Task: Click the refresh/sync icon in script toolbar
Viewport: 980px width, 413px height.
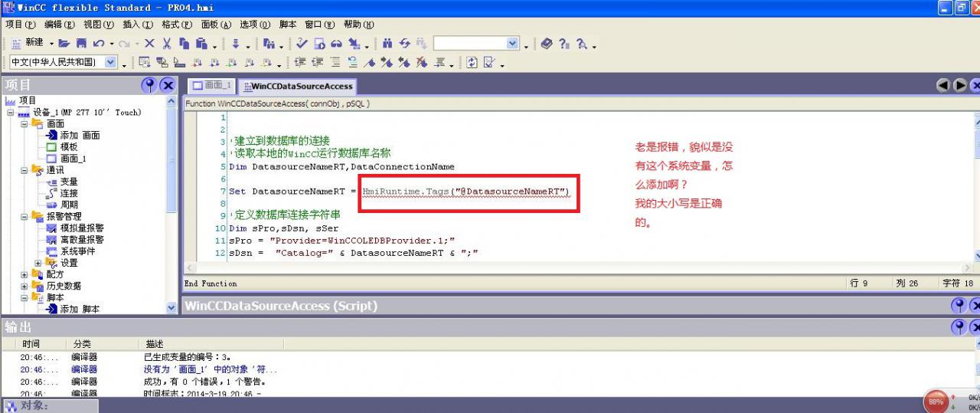Action: point(472,63)
